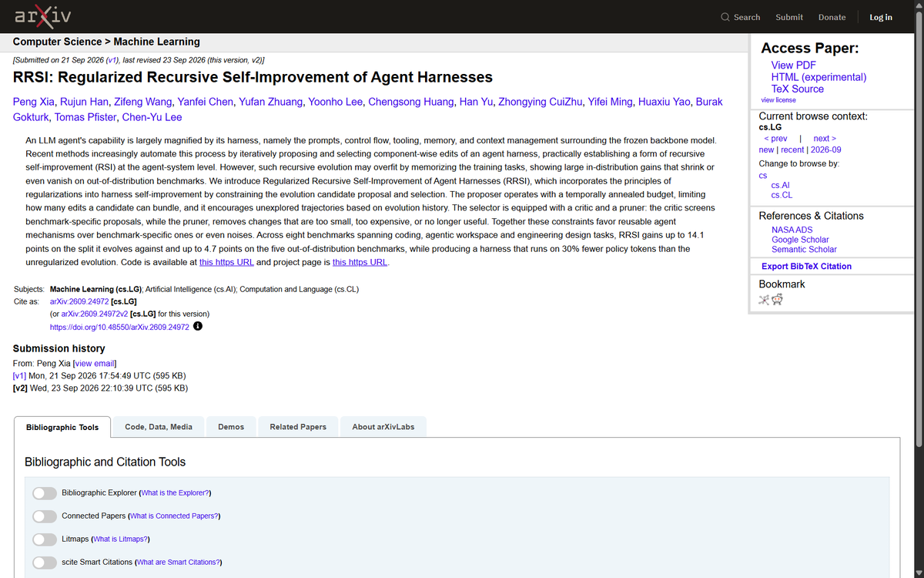Click 'What is Connected Papers?' link
This screenshot has height=578, width=924.
click(174, 516)
